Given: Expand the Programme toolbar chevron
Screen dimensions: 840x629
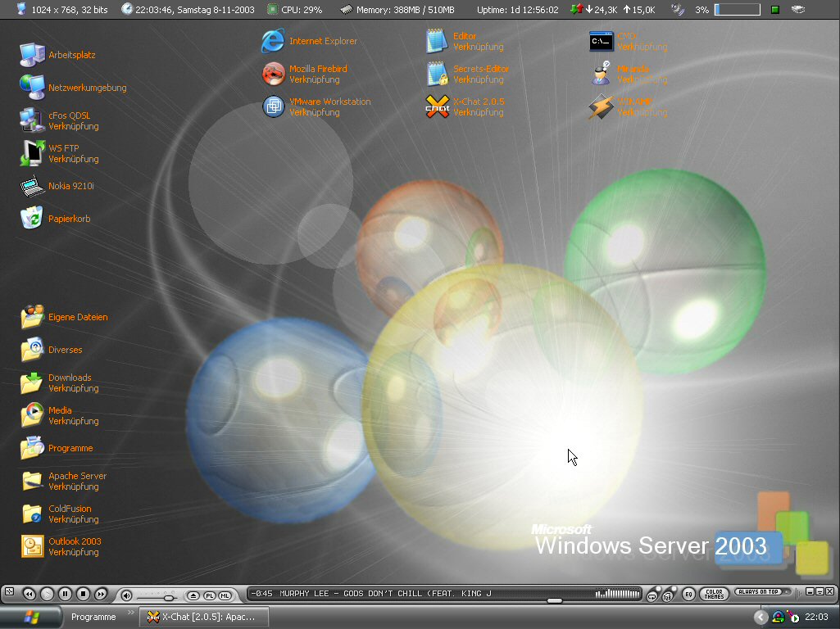Looking at the screenshot, I should coord(130,613).
